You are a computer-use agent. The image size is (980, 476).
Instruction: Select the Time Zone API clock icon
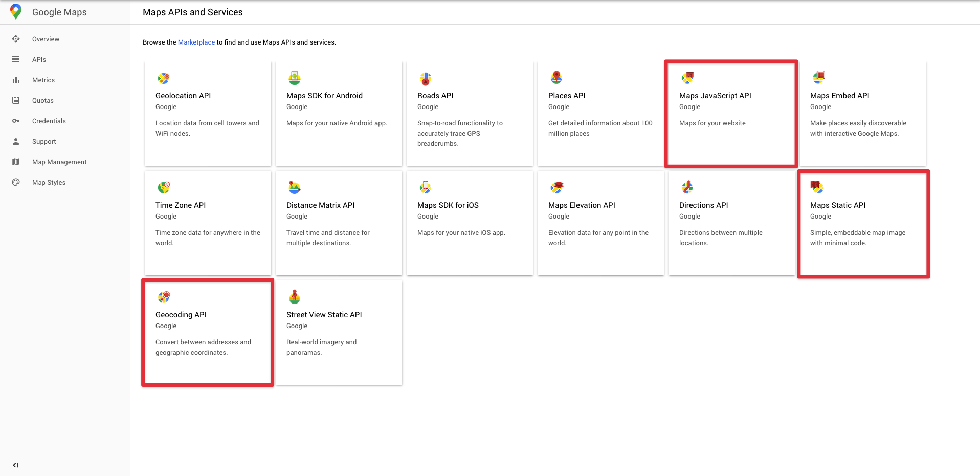tap(164, 188)
